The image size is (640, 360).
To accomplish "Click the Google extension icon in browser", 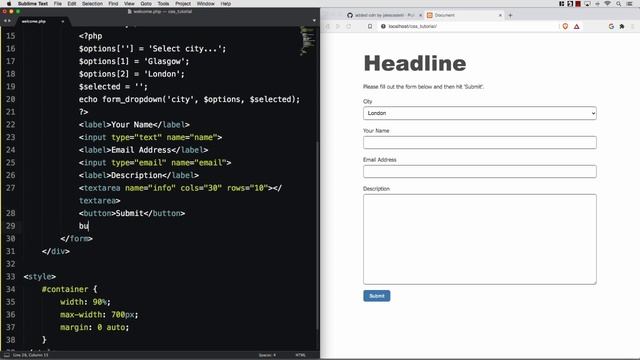I will click(x=611, y=26).
